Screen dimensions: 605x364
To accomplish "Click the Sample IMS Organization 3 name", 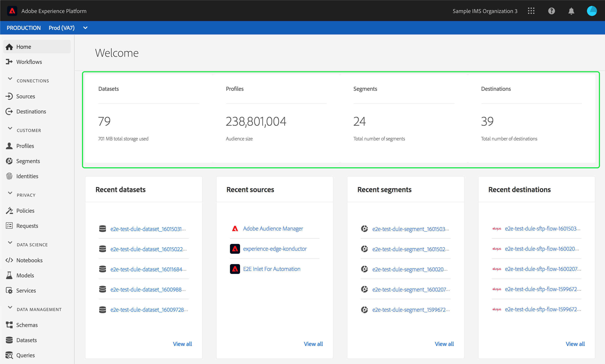I will pos(485,11).
